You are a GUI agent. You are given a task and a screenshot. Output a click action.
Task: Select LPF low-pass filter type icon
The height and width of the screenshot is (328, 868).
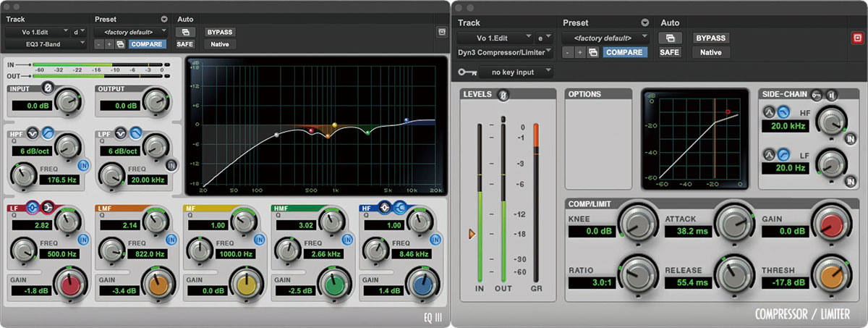tap(135, 133)
